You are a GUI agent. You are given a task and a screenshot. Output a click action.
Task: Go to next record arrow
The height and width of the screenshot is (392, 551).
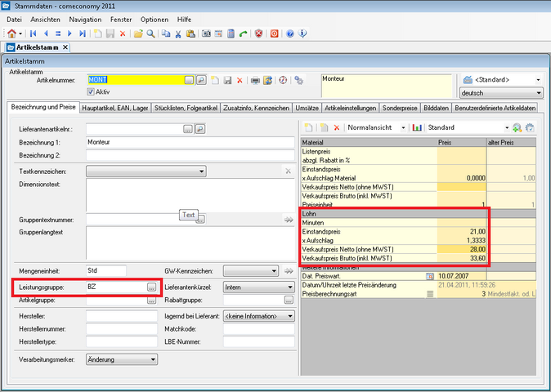69,33
